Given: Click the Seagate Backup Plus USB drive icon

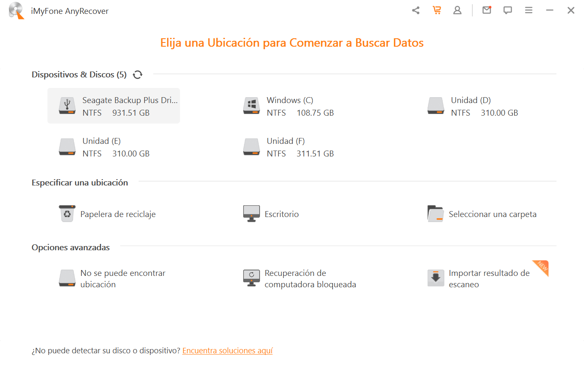Looking at the screenshot, I should pyautogui.click(x=67, y=106).
